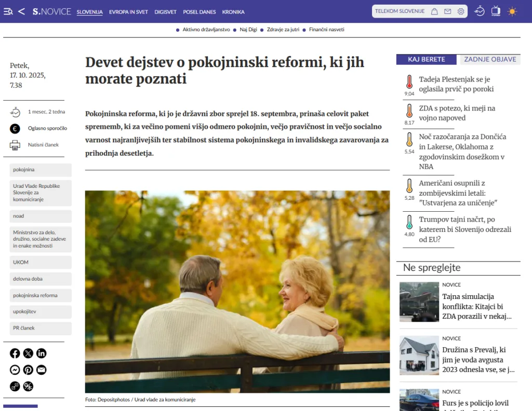Share article on LinkedIn
The height and width of the screenshot is (411, 532).
(x=41, y=353)
